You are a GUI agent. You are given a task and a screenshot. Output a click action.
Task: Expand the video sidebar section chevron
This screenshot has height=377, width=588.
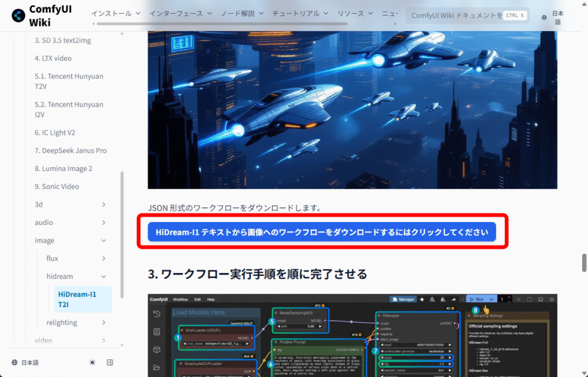click(x=103, y=340)
